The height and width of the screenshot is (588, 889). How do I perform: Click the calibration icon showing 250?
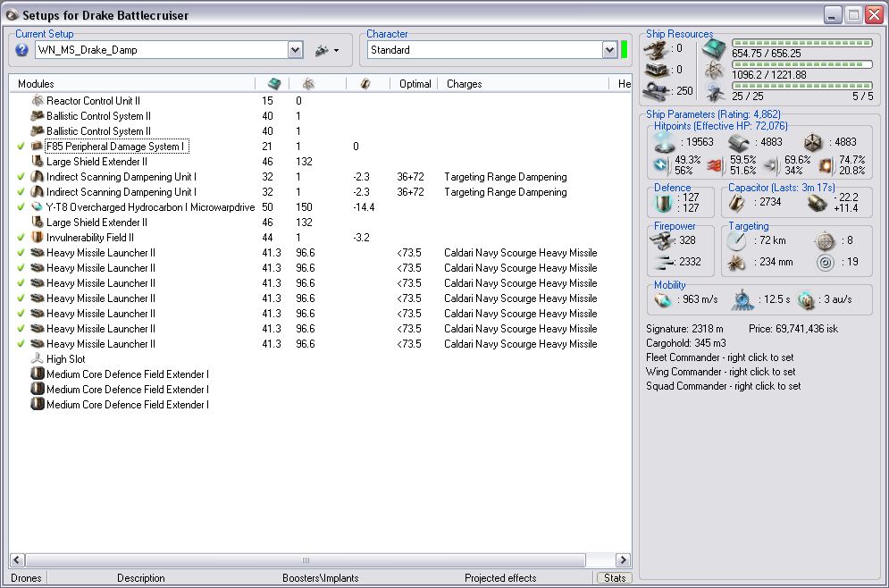[657, 91]
